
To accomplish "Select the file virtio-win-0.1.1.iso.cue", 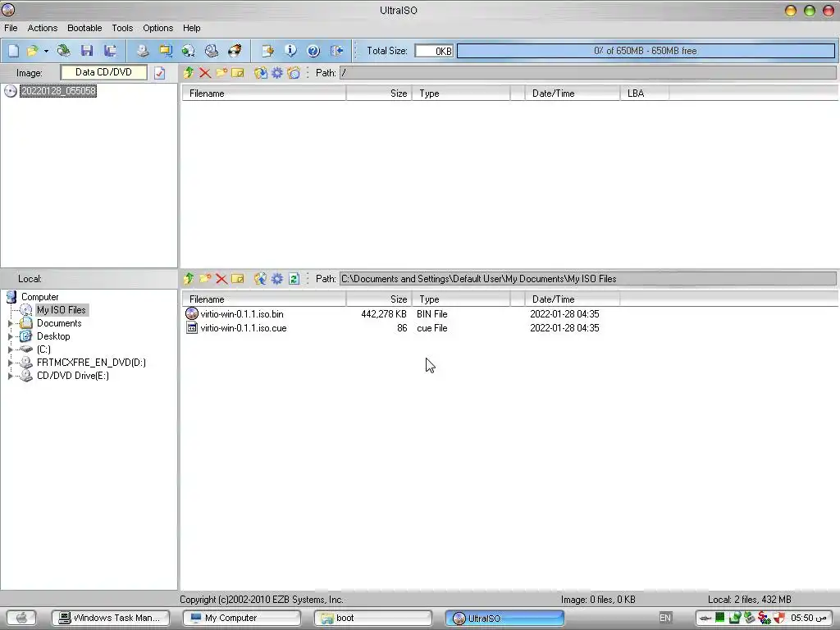I will (x=243, y=328).
